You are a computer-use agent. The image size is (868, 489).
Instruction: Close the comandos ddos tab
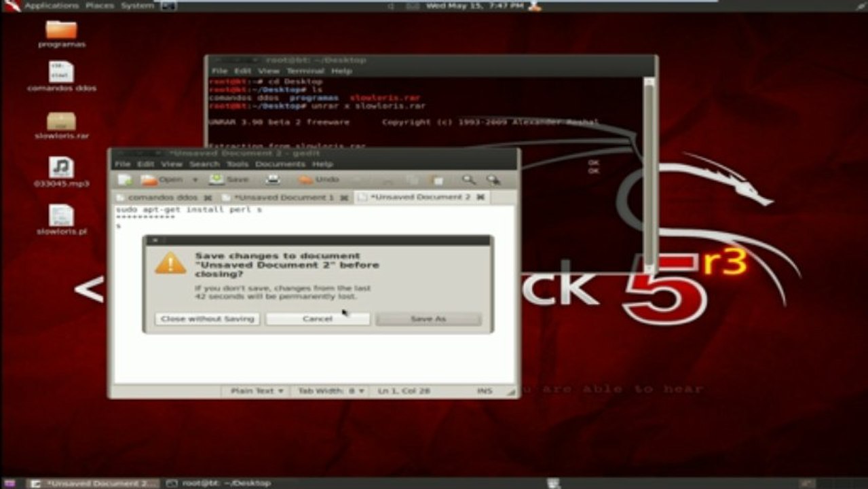tap(208, 198)
